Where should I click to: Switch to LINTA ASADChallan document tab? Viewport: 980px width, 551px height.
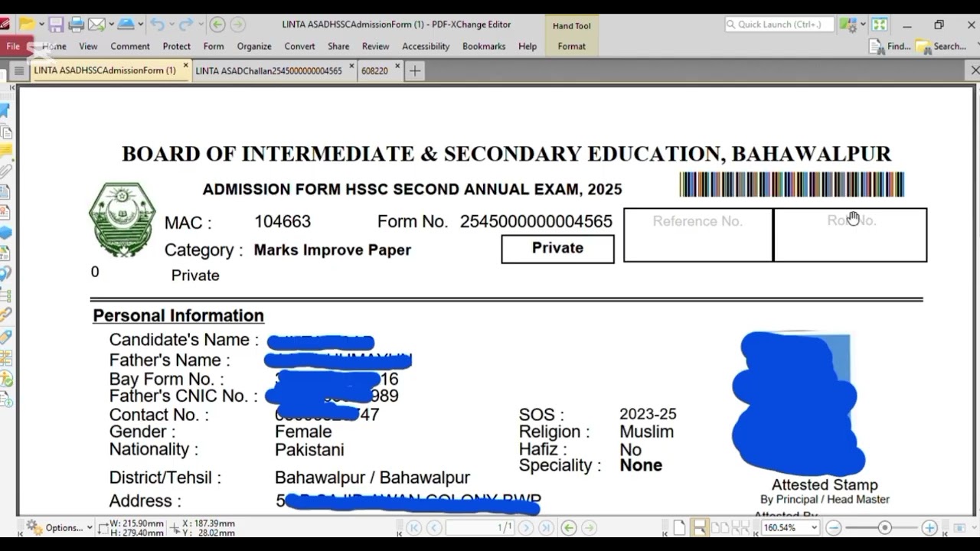click(268, 70)
